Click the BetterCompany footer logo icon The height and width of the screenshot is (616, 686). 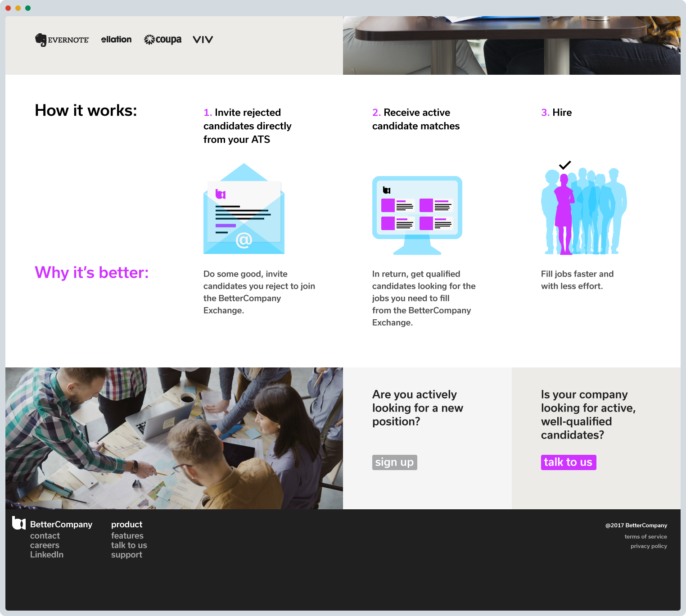(x=19, y=523)
